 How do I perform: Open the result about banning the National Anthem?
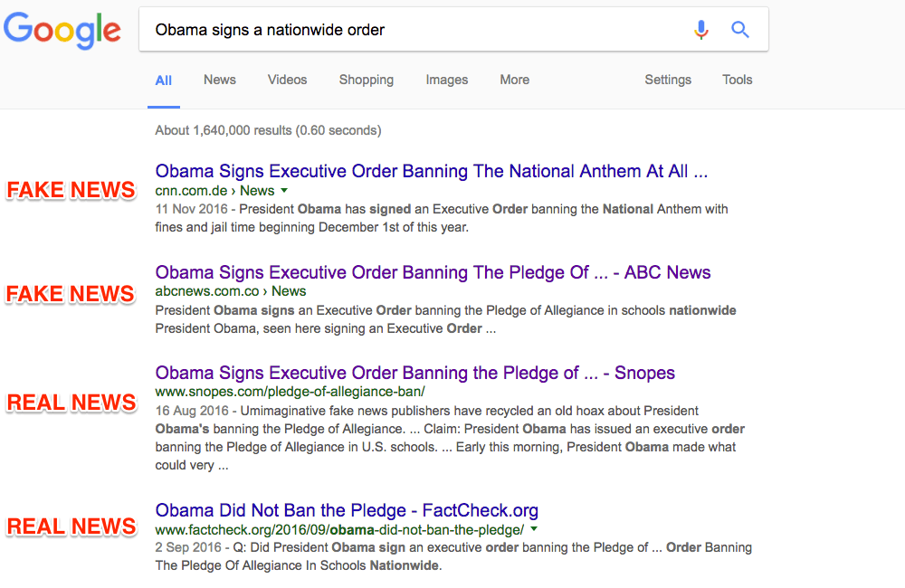pyautogui.click(x=431, y=171)
